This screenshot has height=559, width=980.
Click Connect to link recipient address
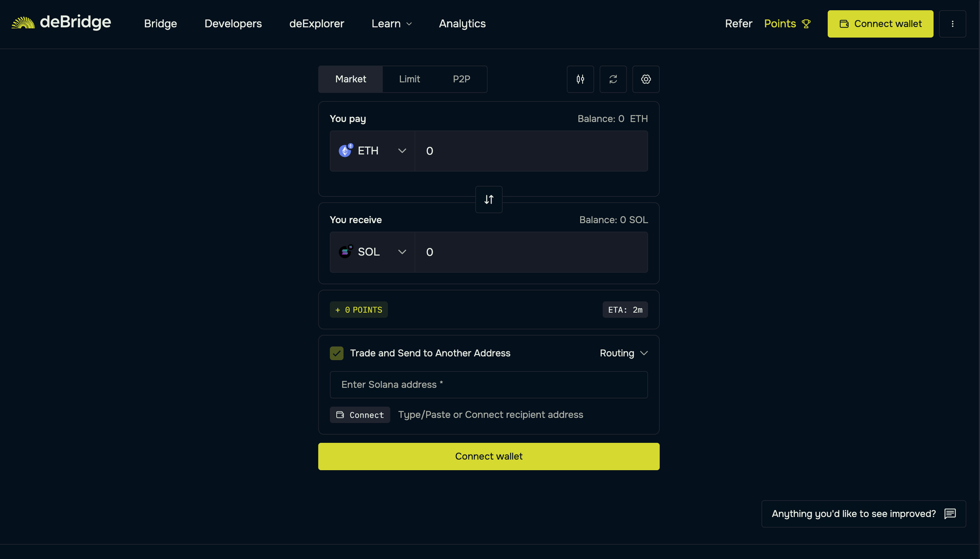click(x=360, y=415)
